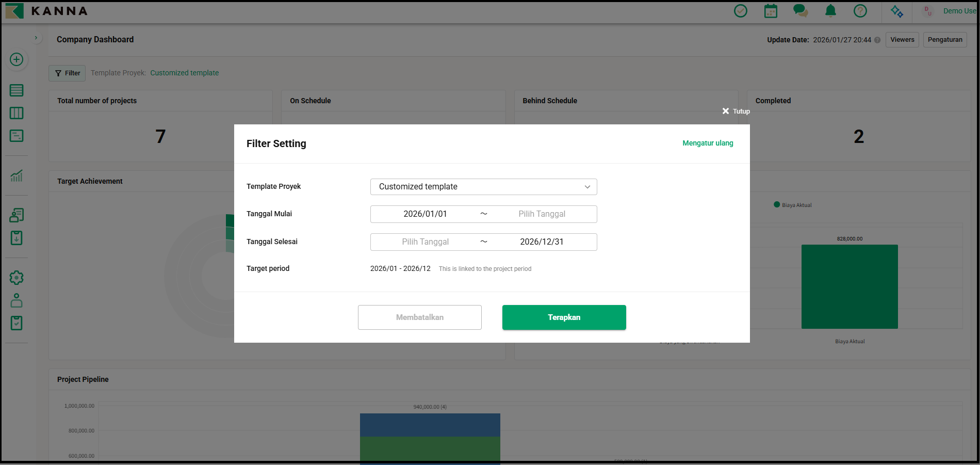The width and height of the screenshot is (980, 465).
Task: Click the Tanggal Selesai end date 2026/12/31
Action: tap(542, 242)
